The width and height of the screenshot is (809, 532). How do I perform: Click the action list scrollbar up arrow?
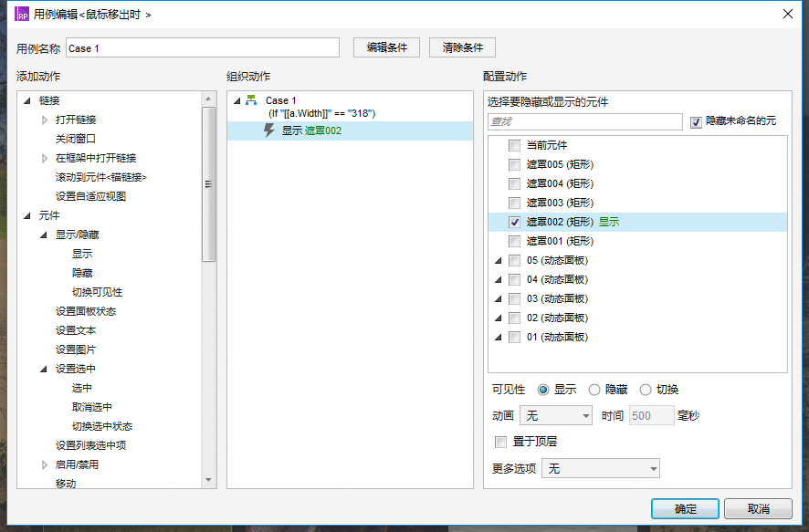(x=208, y=99)
